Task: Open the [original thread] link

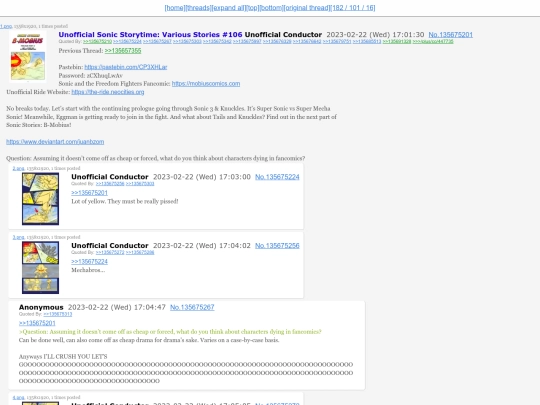Action: (307, 8)
